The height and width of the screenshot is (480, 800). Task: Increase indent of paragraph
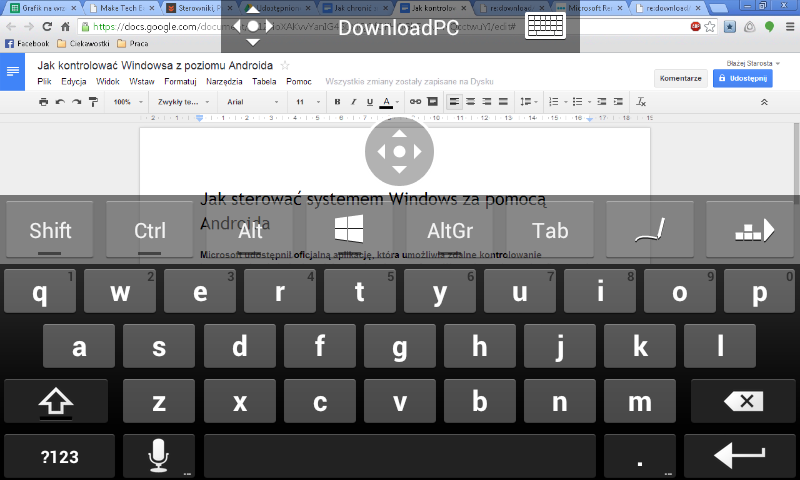[x=618, y=102]
